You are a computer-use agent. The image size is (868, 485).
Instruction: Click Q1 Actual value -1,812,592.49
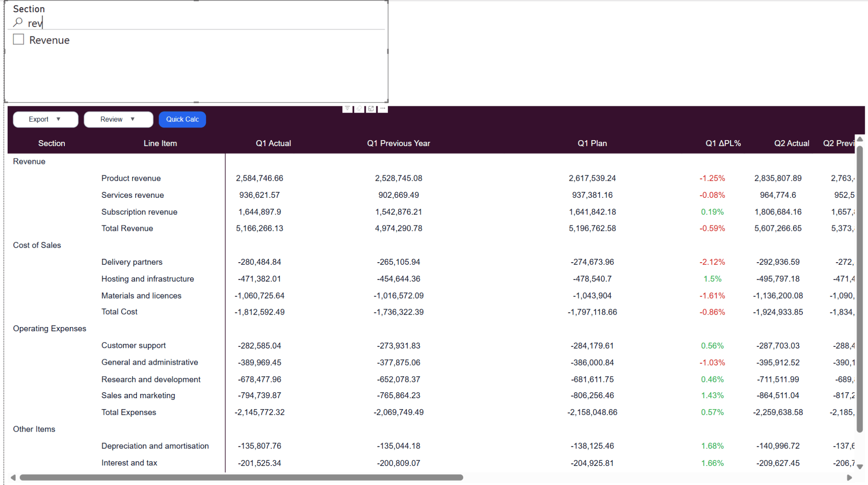pos(259,312)
